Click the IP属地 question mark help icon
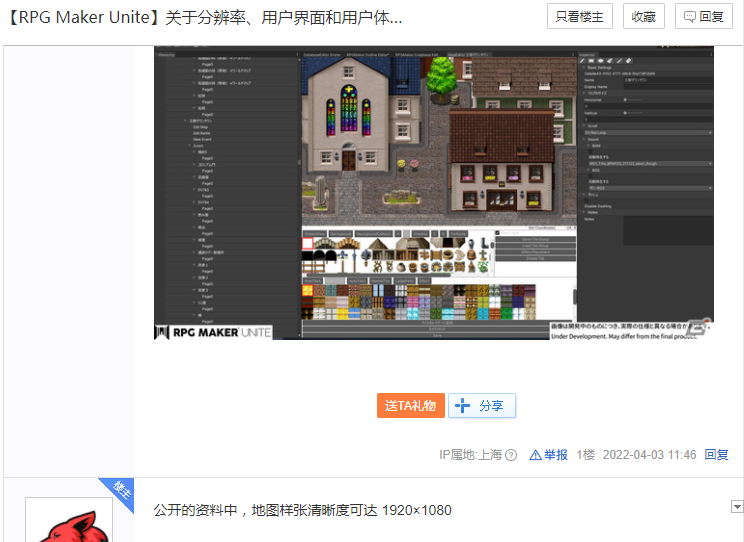The height and width of the screenshot is (542, 744). [x=511, y=455]
